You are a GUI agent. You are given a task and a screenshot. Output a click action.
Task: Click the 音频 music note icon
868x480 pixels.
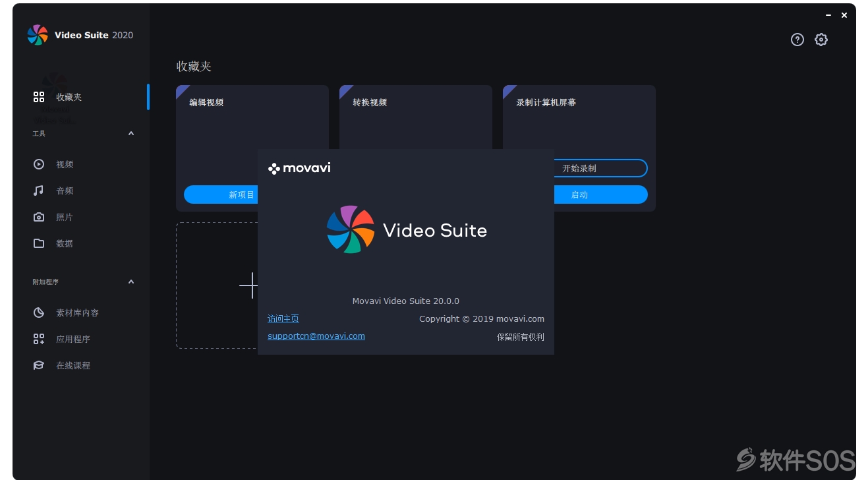point(39,191)
